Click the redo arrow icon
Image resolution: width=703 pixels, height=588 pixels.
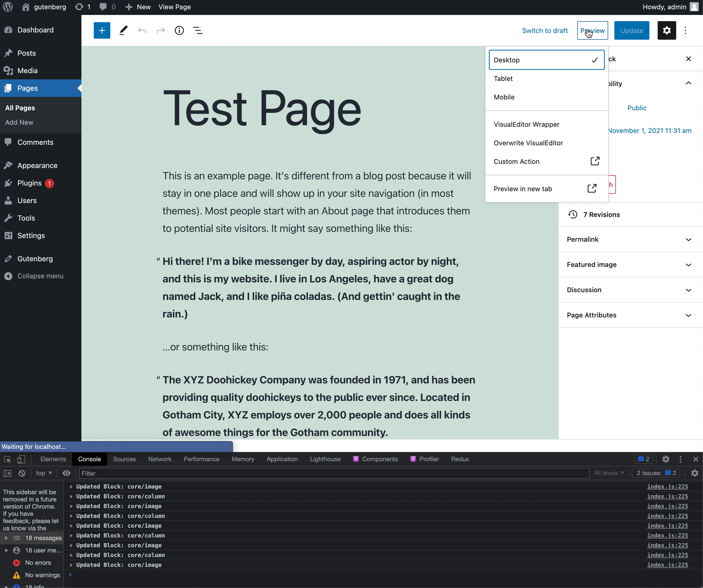(160, 30)
